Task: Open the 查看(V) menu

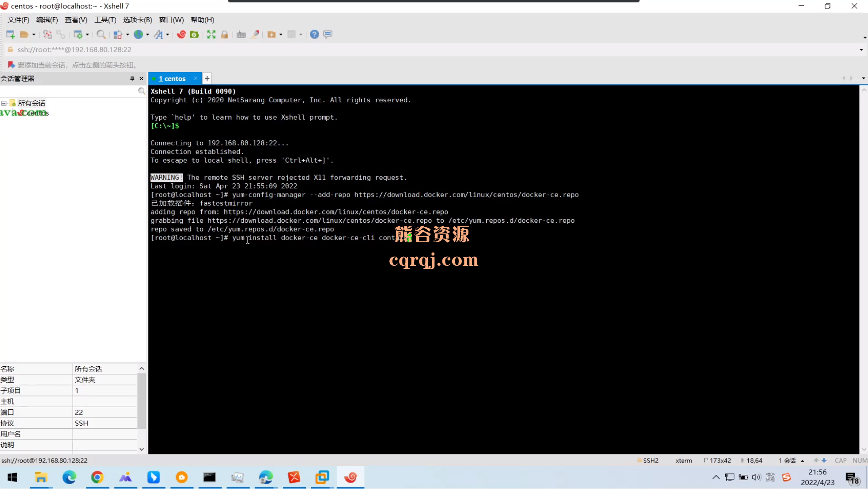Action: (x=76, y=20)
